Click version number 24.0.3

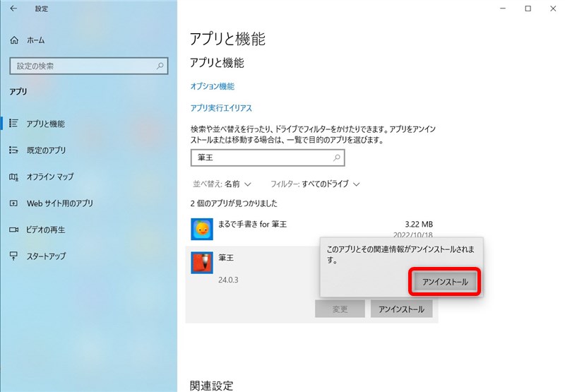[x=228, y=280]
